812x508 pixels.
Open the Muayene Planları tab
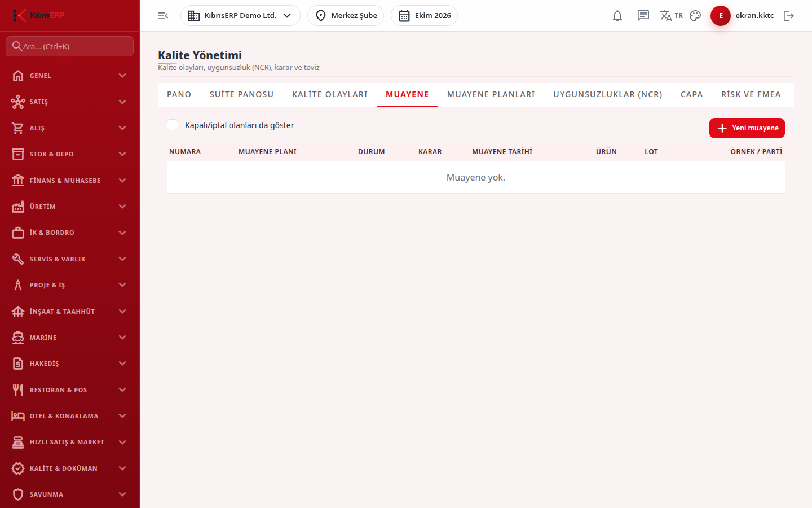[x=491, y=94]
